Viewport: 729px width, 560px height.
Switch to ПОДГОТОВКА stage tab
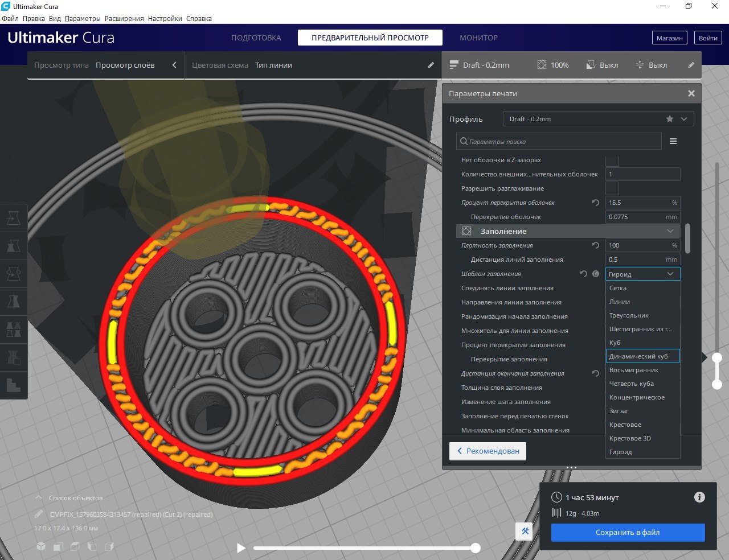click(256, 38)
